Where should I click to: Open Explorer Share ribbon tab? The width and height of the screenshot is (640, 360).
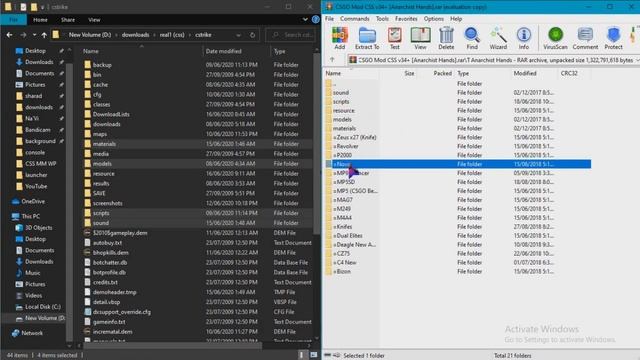(68, 20)
